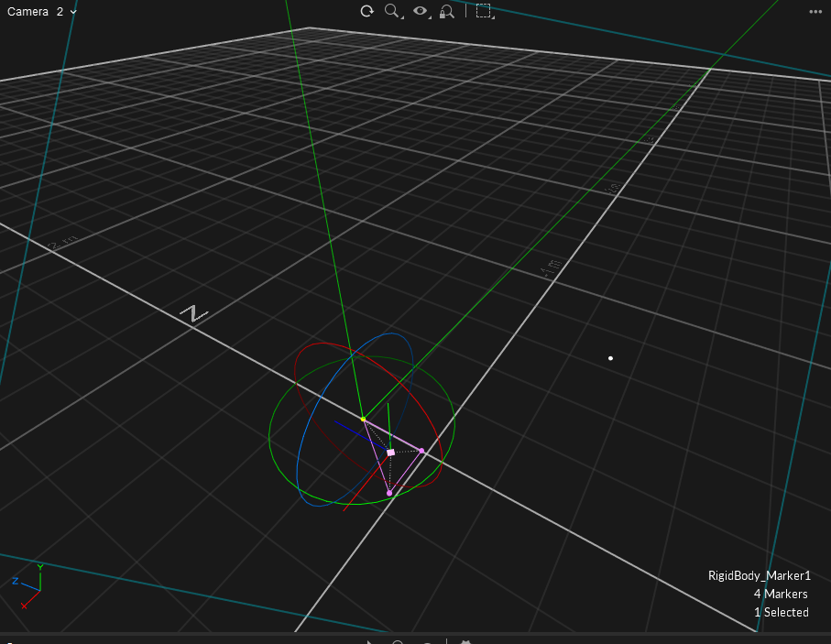Select the right pink rigid body marker
This screenshot has width=831, height=644.
(x=421, y=451)
